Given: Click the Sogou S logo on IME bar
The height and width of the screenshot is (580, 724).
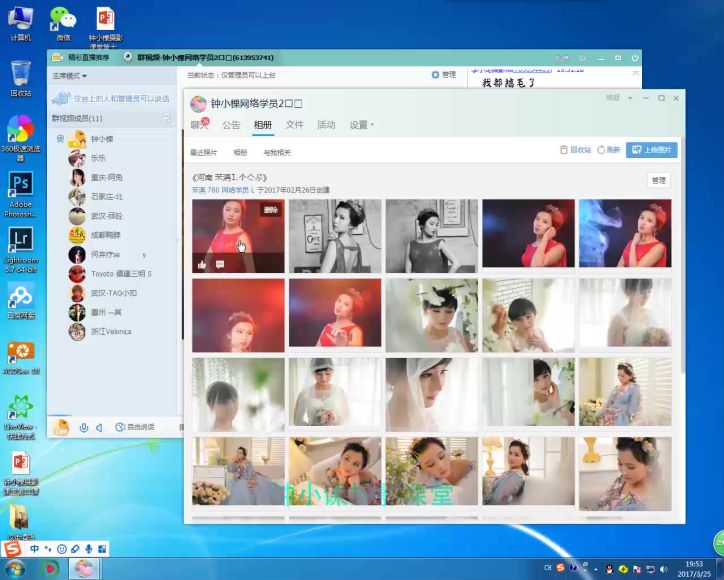Looking at the screenshot, I should 12,549.
